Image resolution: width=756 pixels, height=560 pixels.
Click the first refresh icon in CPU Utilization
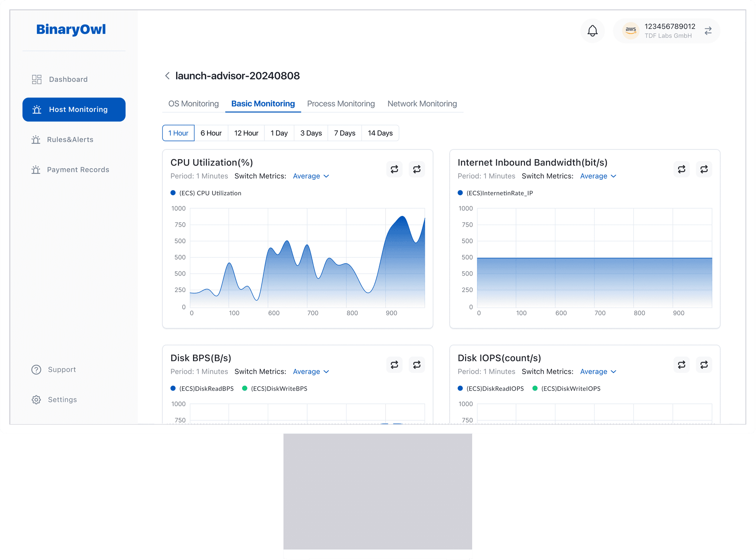pyautogui.click(x=394, y=169)
